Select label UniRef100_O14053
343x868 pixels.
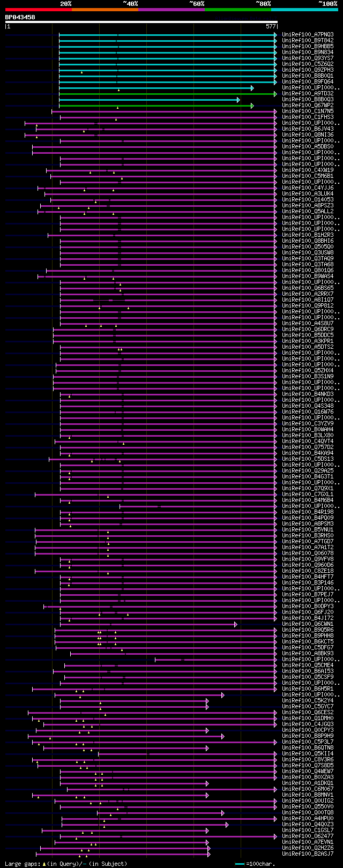point(308,199)
